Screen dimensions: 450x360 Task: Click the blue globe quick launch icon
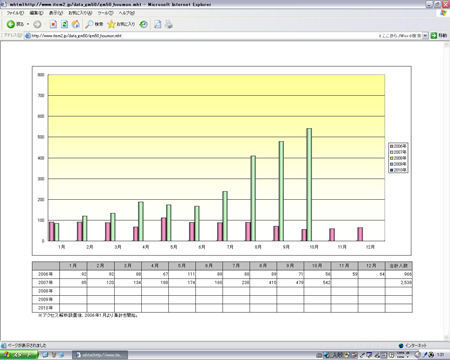tap(61, 355)
